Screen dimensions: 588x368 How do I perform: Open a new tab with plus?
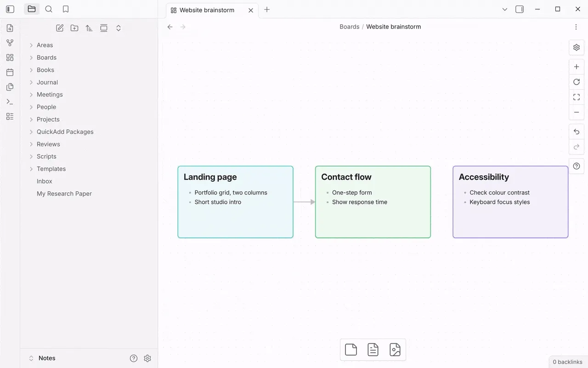[267, 10]
